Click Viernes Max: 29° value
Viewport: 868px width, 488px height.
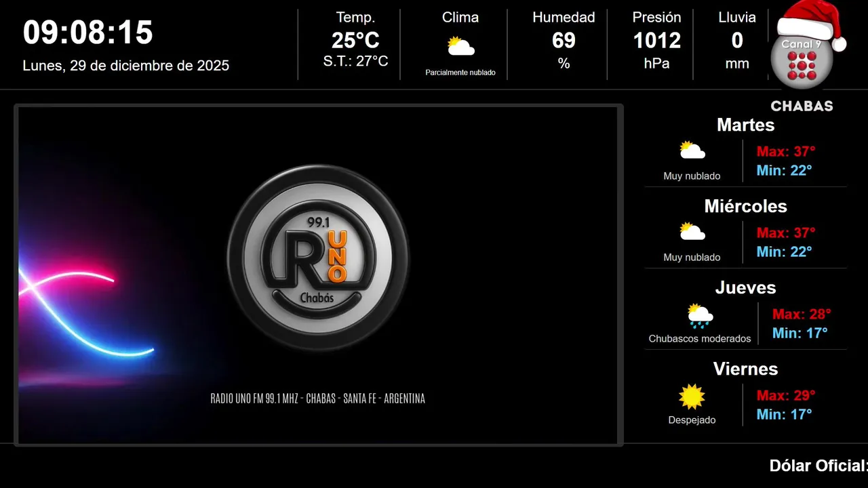(x=786, y=395)
